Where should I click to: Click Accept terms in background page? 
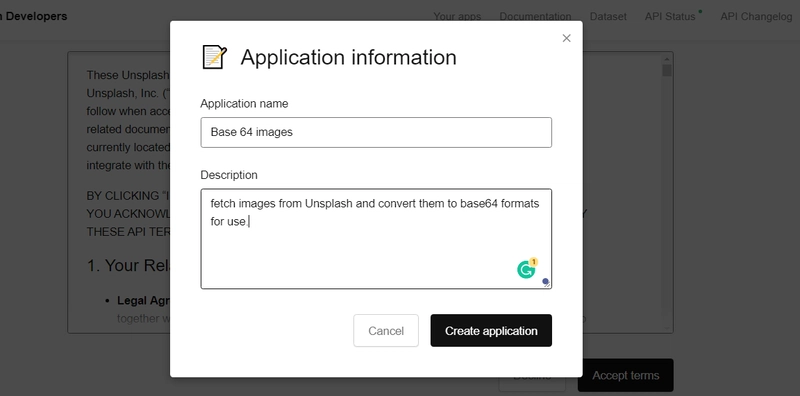pos(626,376)
